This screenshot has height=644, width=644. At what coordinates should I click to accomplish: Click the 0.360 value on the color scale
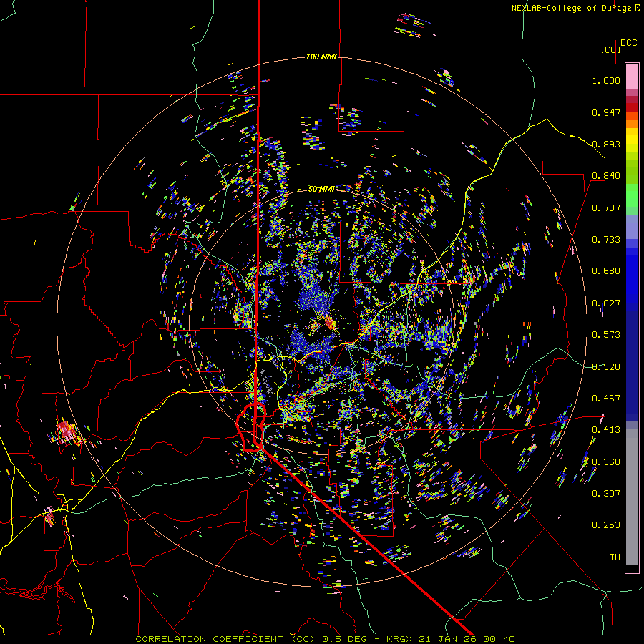pos(606,462)
